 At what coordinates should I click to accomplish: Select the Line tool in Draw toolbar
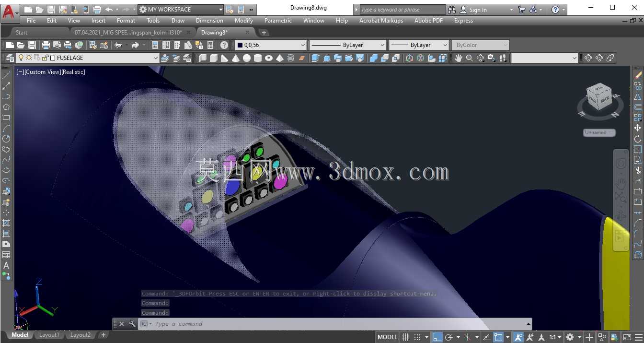6,75
